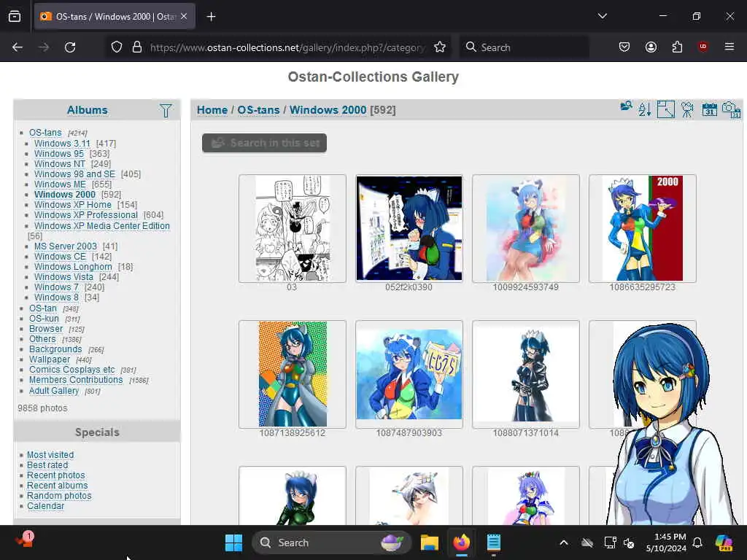747x560 pixels.
Task: Open the Windows 95 album
Action: [58, 153]
